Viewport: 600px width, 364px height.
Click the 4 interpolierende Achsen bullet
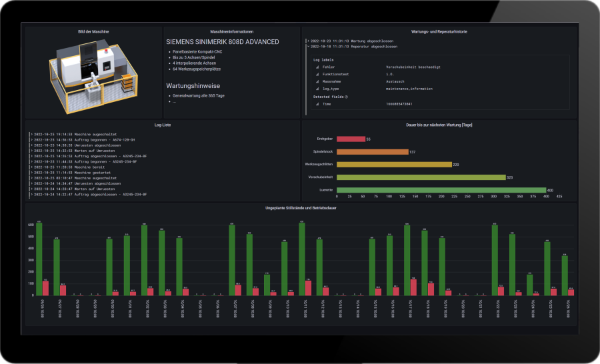pyautogui.click(x=194, y=63)
